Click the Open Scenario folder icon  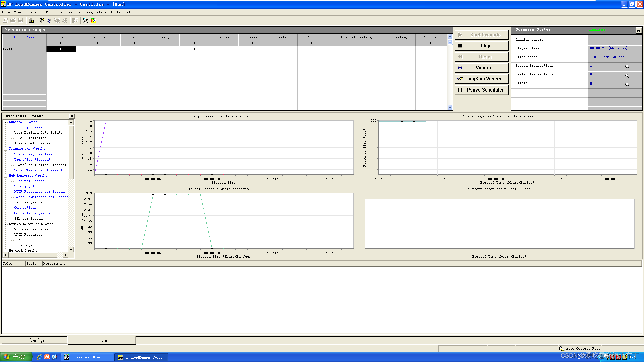coord(13,20)
